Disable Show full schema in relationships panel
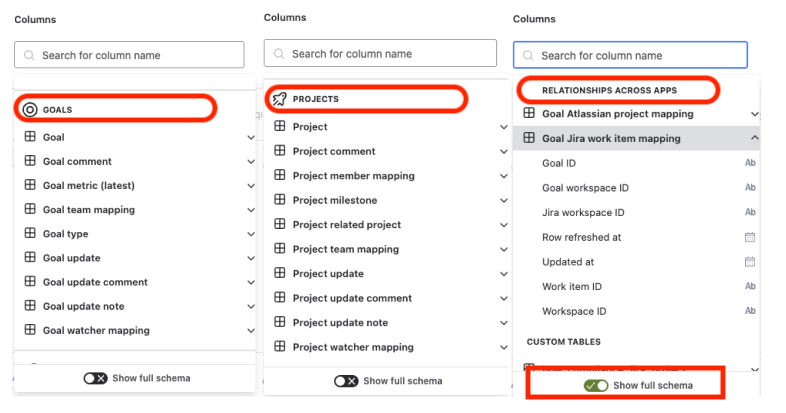 [x=596, y=386]
